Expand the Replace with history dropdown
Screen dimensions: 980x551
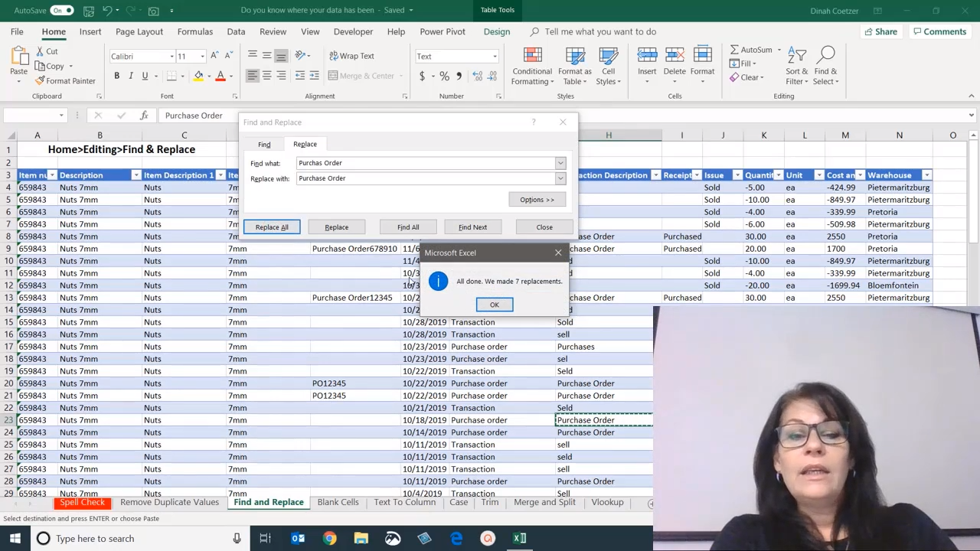560,178
